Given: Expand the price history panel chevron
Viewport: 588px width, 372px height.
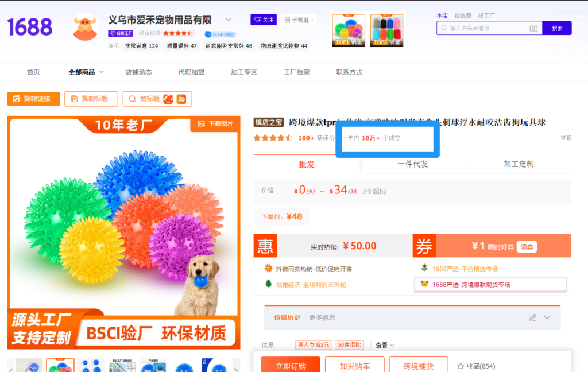Looking at the screenshot, I should (547, 317).
